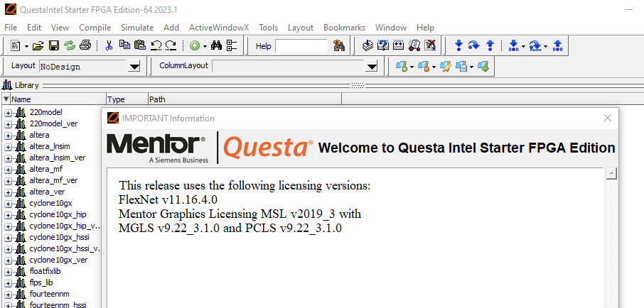644x308 pixels.
Task: Click the New file toolbar icon
Action: tap(16, 45)
